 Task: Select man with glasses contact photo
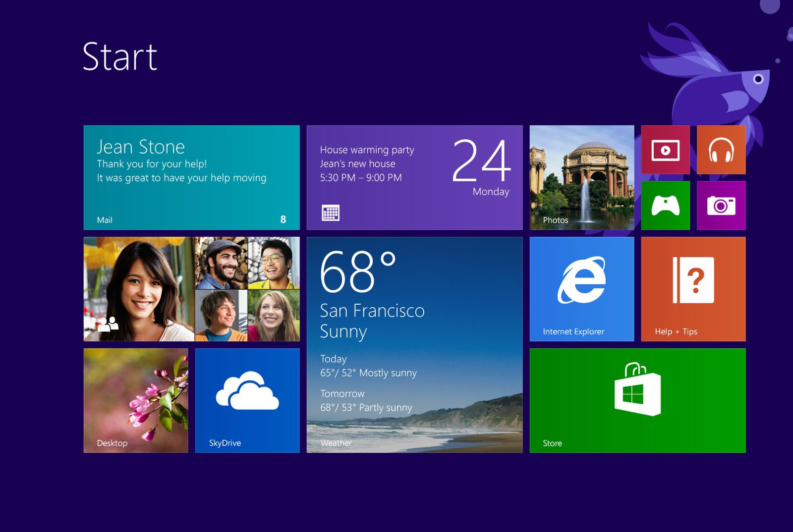[274, 263]
